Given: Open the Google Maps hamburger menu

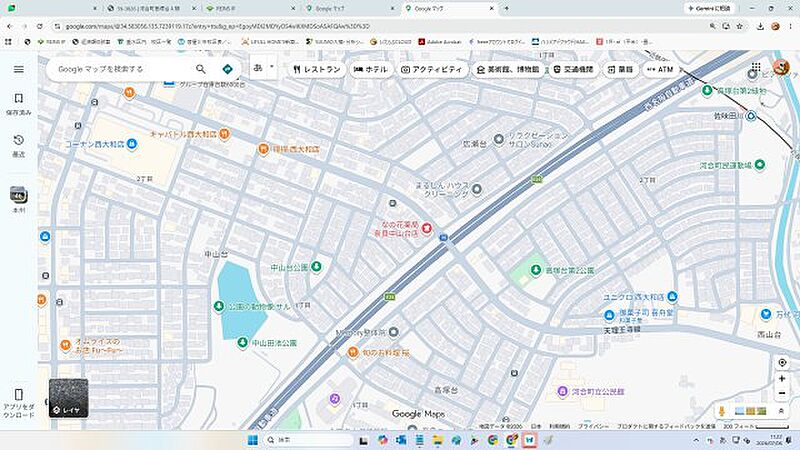Looking at the screenshot, I should click(x=19, y=69).
